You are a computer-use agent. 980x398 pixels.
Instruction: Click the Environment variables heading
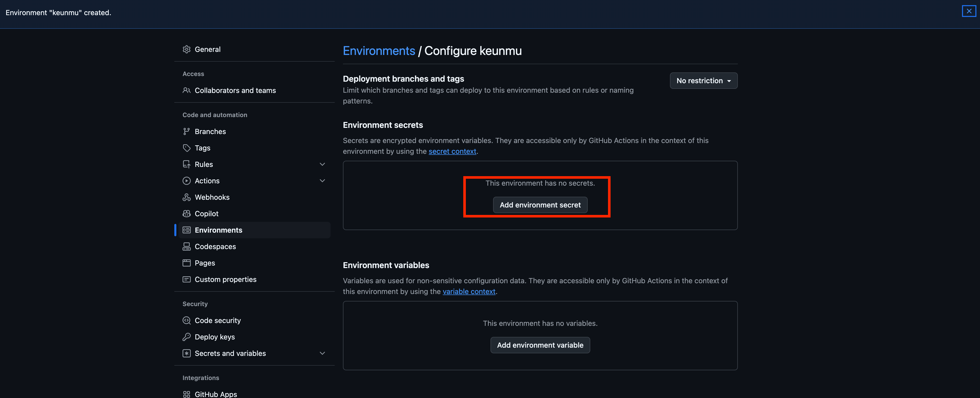386,265
